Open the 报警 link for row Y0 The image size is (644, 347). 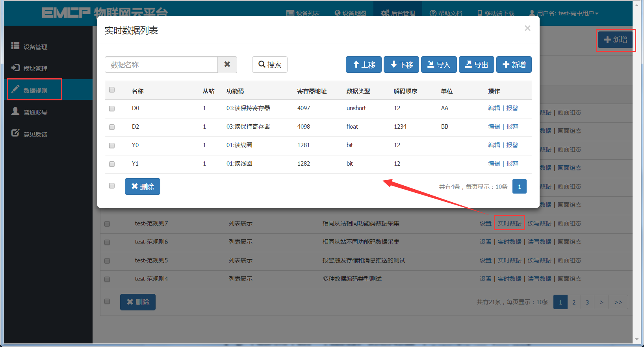coord(512,145)
